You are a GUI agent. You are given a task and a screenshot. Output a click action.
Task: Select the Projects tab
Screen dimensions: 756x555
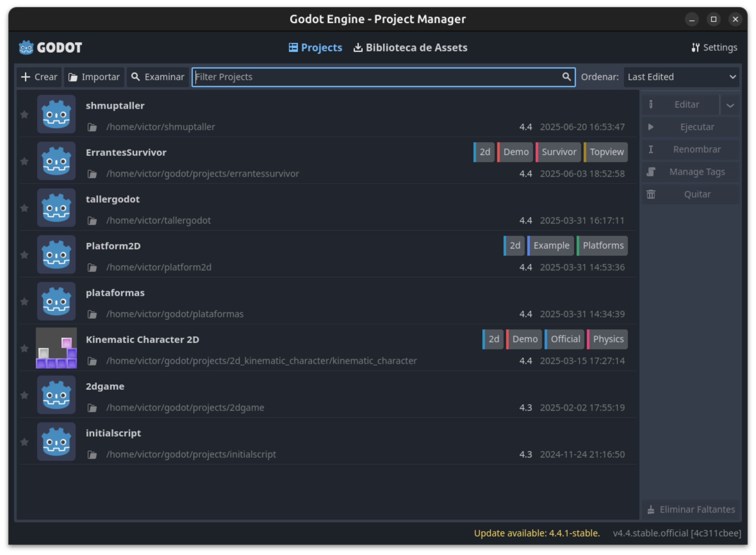315,48
